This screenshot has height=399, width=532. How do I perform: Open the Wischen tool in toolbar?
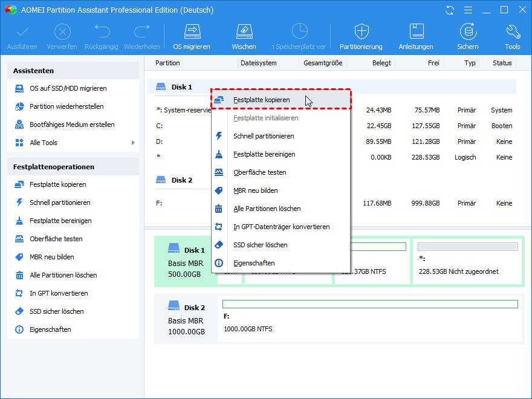[244, 37]
